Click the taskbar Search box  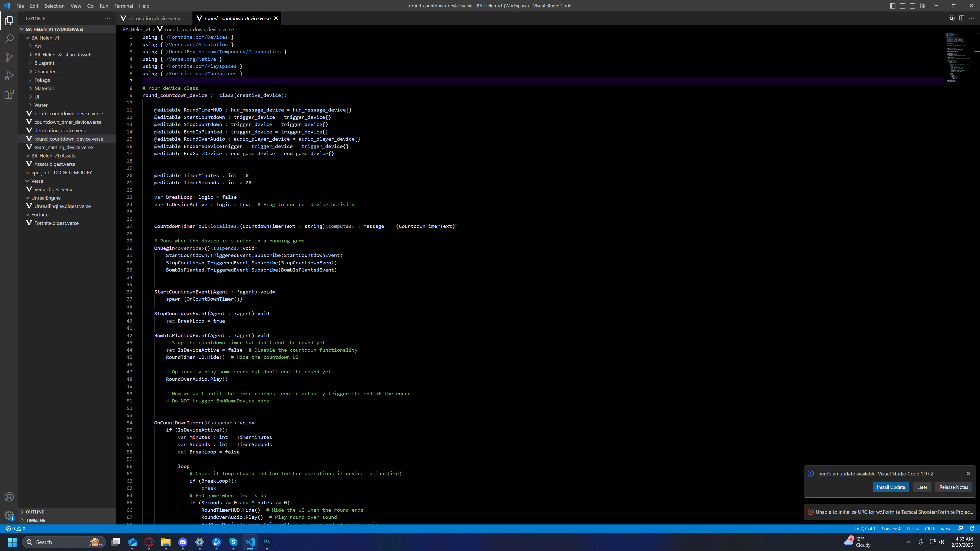(64, 542)
